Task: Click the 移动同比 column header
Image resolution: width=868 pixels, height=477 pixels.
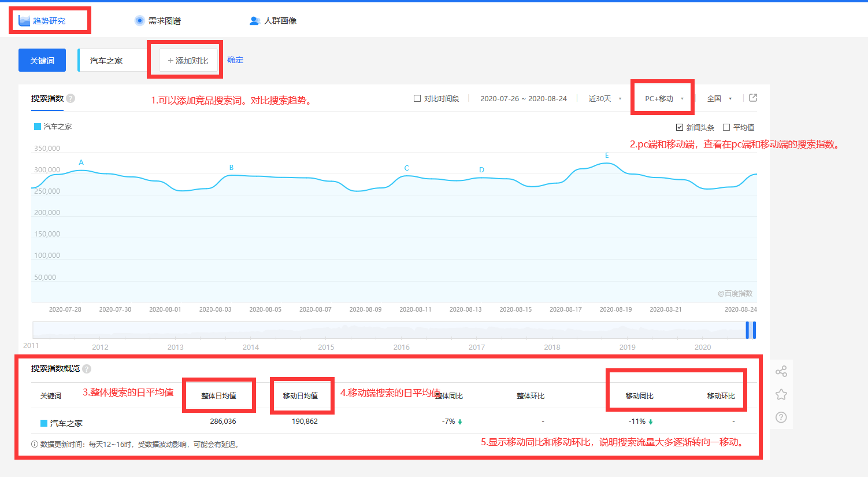Action: pyautogui.click(x=640, y=396)
